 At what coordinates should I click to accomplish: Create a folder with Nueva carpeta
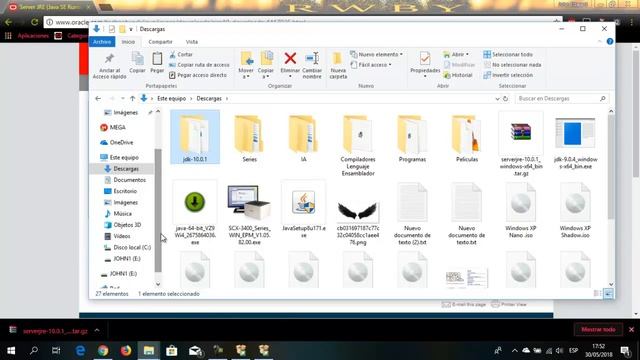[338, 65]
